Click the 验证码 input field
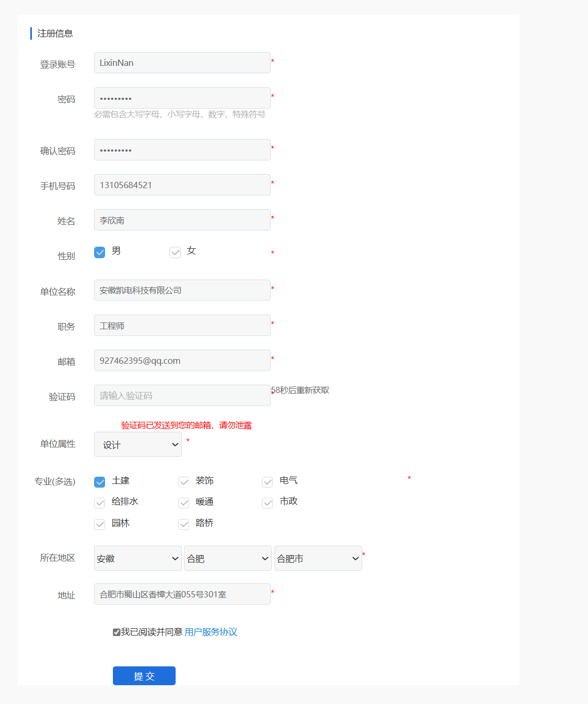The image size is (588, 704). [x=182, y=396]
